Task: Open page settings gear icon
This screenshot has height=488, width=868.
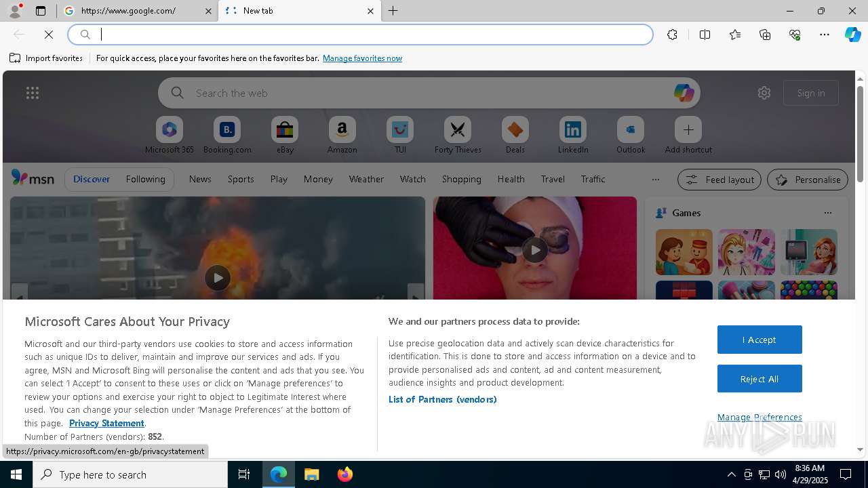Action: tap(764, 93)
